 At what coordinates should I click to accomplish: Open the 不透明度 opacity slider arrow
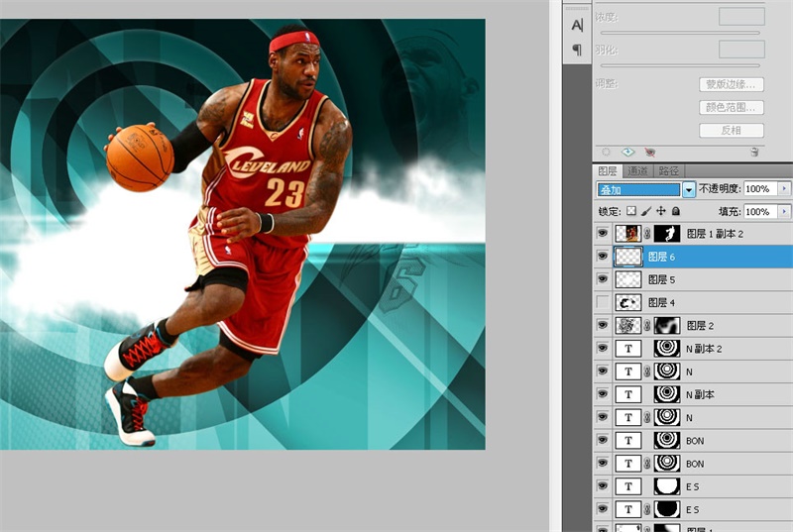785,188
